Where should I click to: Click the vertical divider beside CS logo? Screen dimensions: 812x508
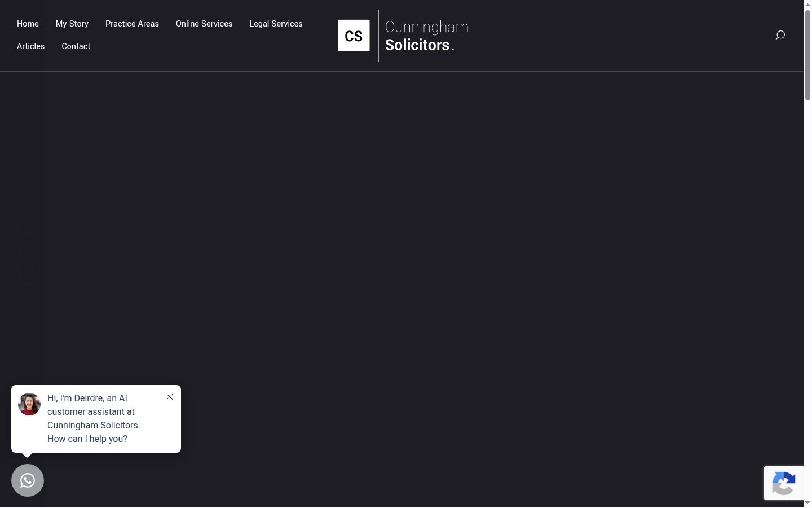tap(378, 35)
